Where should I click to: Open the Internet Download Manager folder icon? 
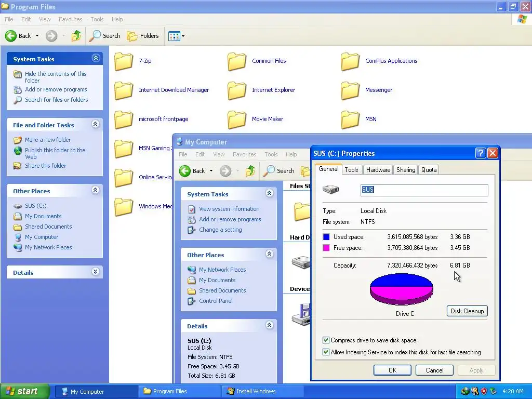[x=124, y=90]
